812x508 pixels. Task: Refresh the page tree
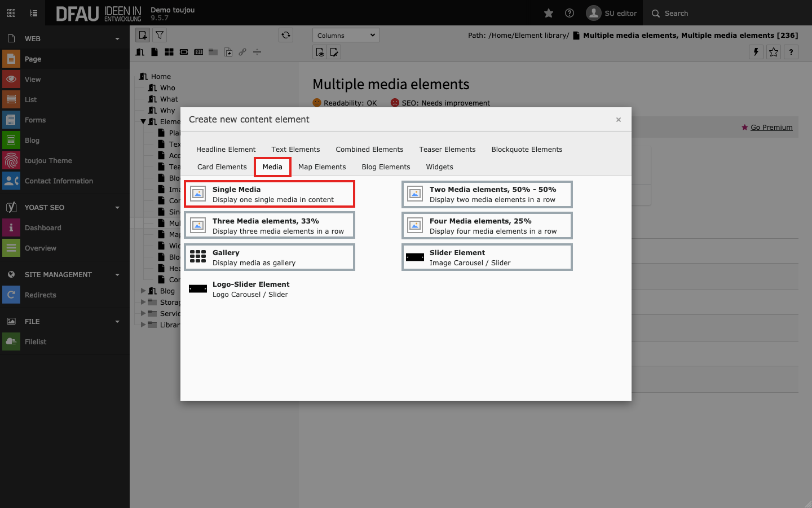pos(286,35)
